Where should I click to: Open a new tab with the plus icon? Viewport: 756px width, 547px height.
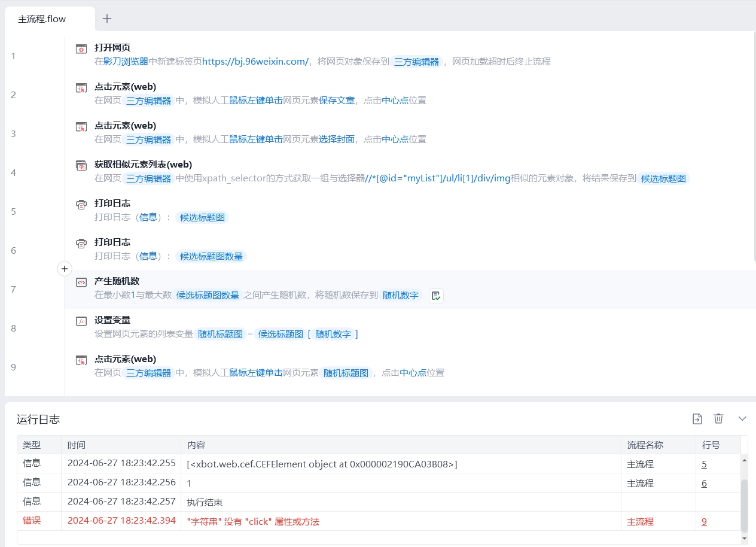tap(107, 19)
